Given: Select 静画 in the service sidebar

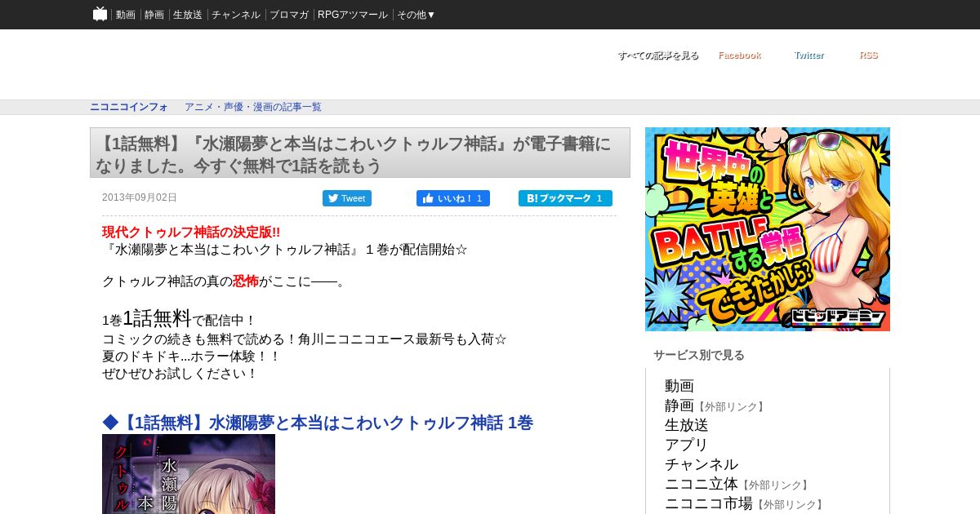Looking at the screenshot, I should coord(679,405).
